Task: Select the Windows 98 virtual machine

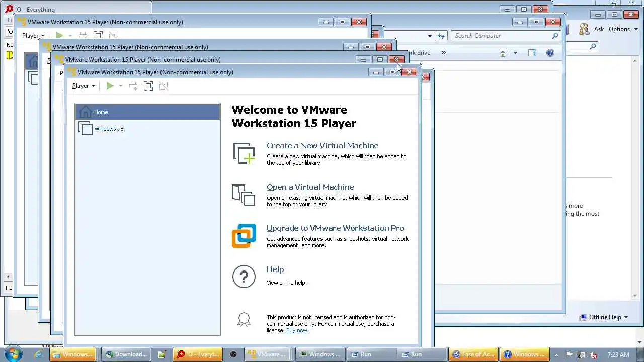Action: point(147,129)
